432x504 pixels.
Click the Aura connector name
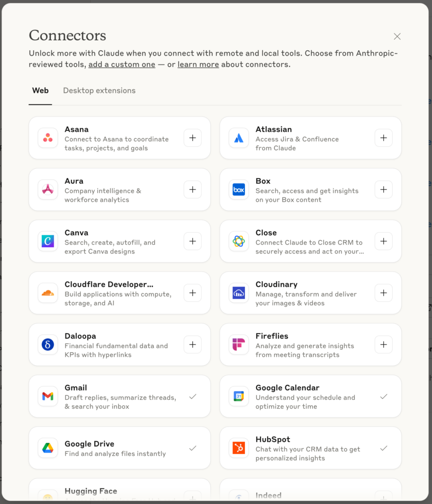74,181
